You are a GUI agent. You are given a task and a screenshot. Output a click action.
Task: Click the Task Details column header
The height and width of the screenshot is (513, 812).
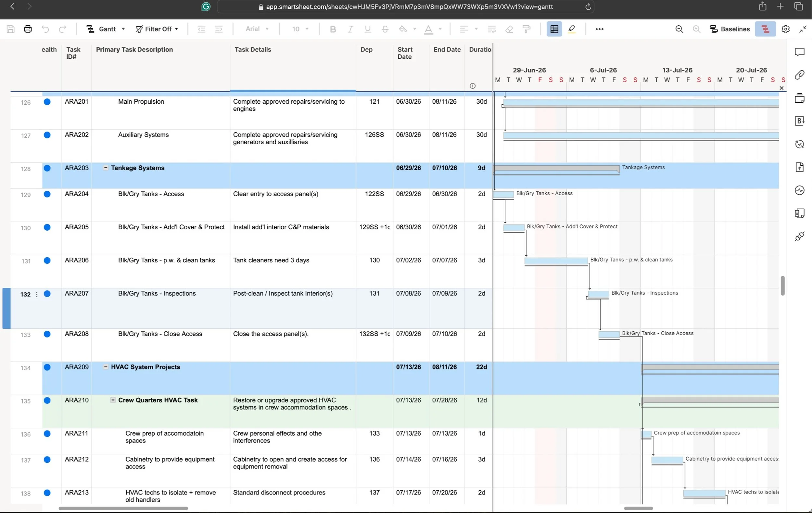pos(253,50)
